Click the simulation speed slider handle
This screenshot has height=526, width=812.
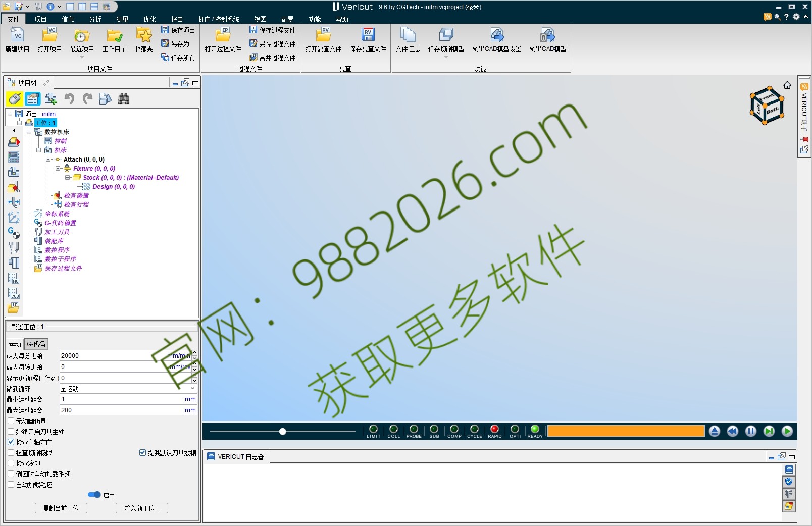click(283, 431)
